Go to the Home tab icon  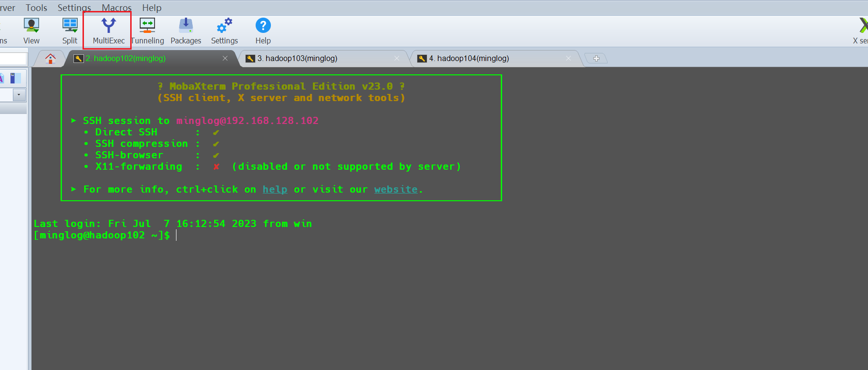pos(51,59)
